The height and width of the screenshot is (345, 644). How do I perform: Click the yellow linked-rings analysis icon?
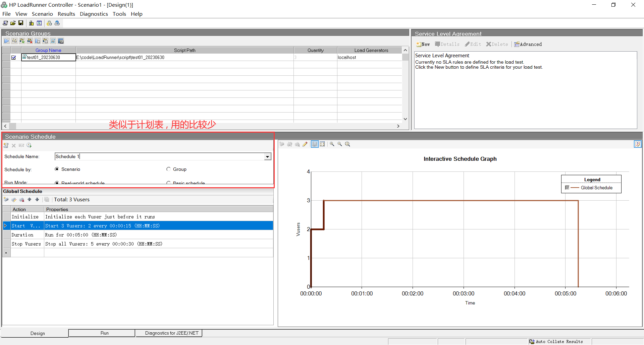(x=49, y=23)
